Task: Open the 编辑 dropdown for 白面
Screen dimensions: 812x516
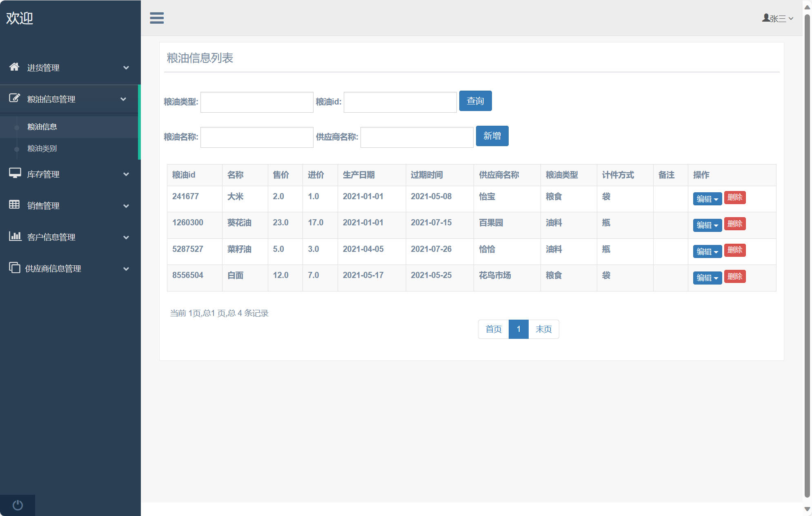Action: 707,278
